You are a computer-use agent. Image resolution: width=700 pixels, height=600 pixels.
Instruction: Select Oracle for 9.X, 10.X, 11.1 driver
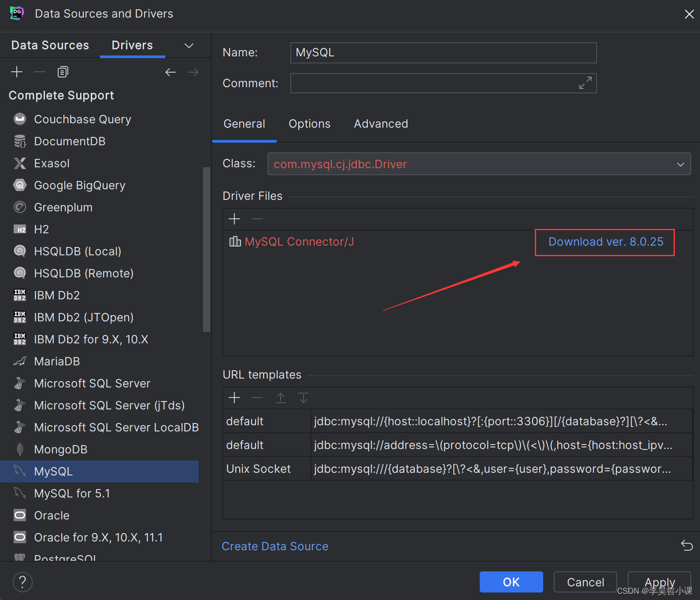[100, 537]
